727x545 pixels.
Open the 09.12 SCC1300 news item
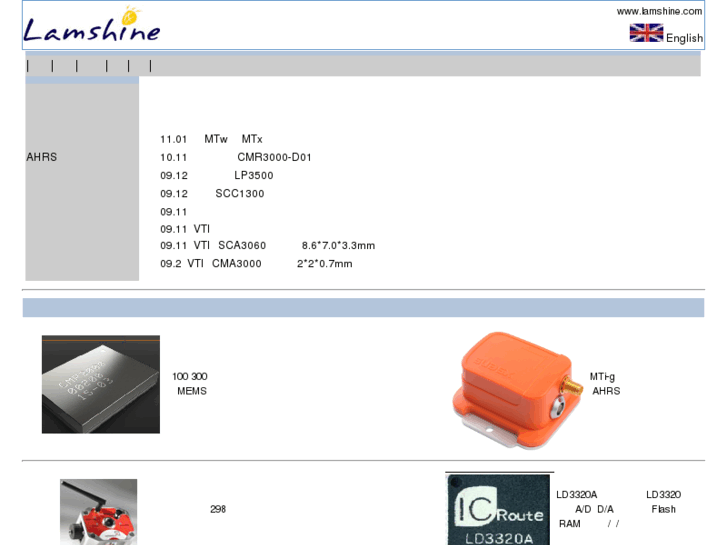point(212,193)
